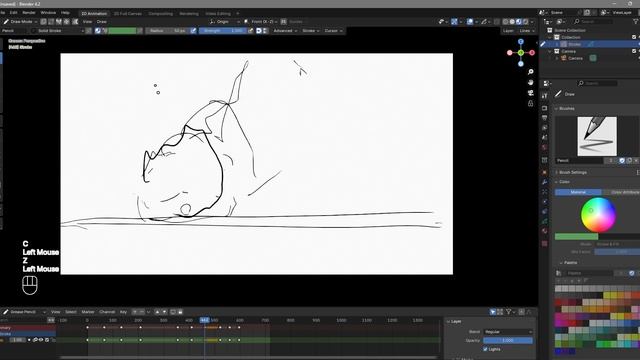Select wireframe viewport shading

[506, 22]
